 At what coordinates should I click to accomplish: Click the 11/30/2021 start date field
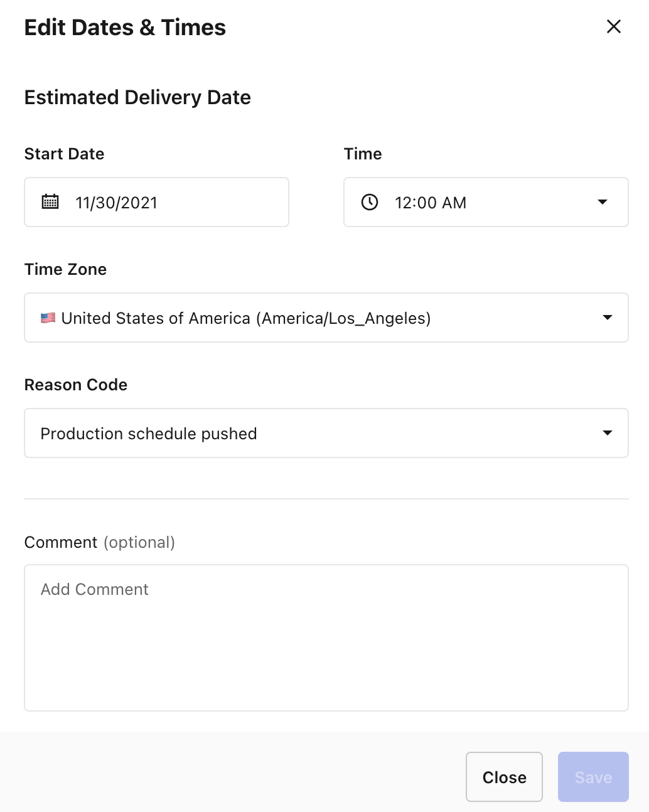point(156,202)
